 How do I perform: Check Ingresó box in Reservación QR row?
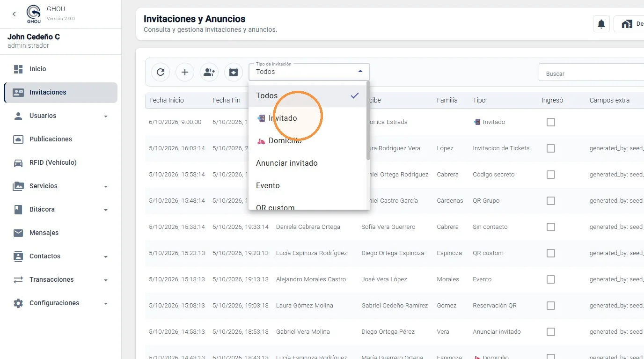(x=551, y=306)
